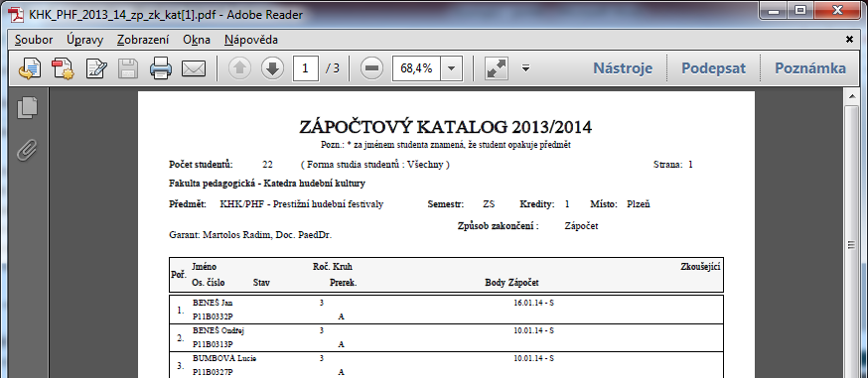The width and height of the screenshot is (868, 378).
Task: Open the Zobrazení menu
Action: (x=143, y=40)
